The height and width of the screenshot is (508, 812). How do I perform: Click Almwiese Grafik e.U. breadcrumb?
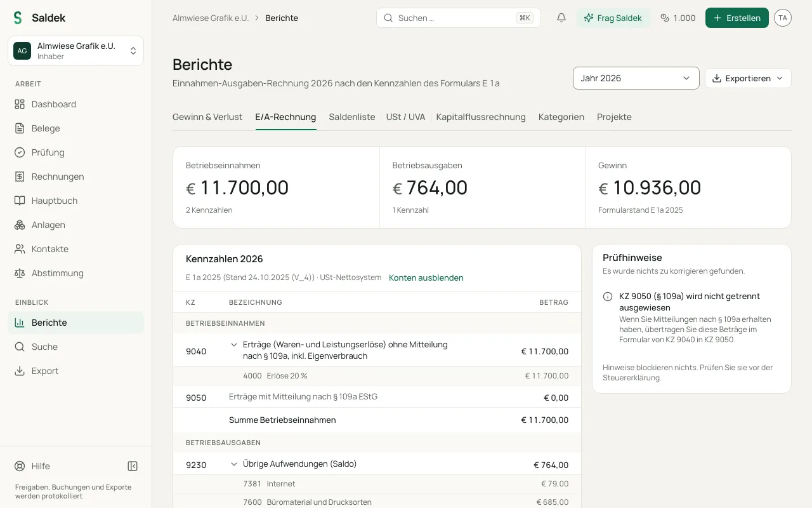[x=211, y=18]
